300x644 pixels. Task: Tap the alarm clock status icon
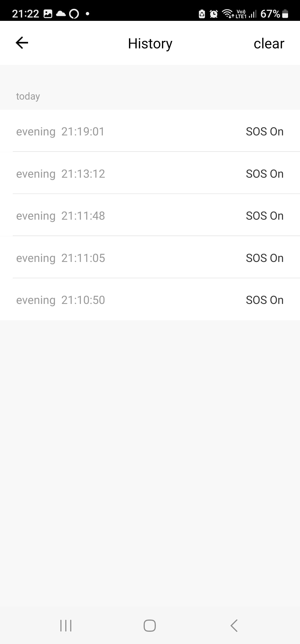tap(214, 14)
